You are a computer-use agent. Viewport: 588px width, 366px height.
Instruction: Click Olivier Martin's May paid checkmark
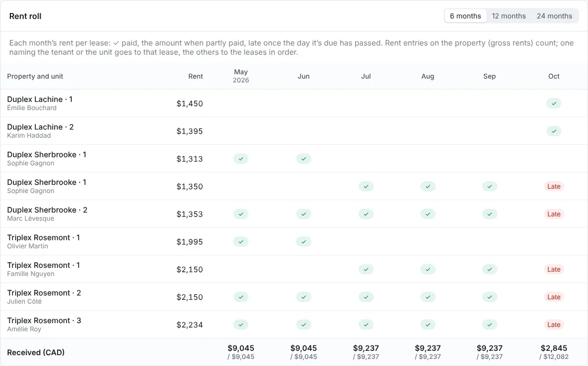coord(241,242)
